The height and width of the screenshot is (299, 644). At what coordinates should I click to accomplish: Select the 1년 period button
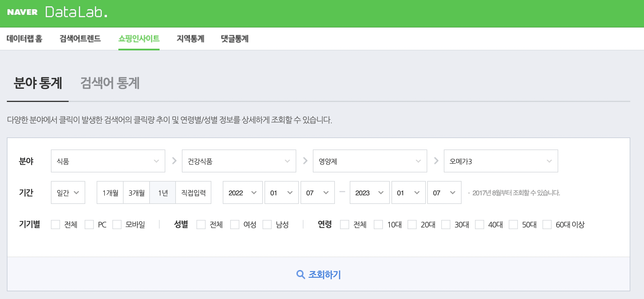[163, 192]
